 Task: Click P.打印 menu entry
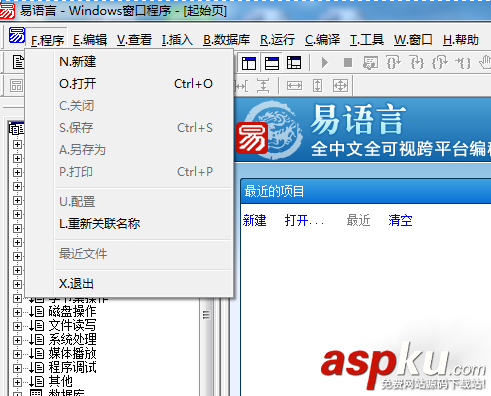click(129, 172)
